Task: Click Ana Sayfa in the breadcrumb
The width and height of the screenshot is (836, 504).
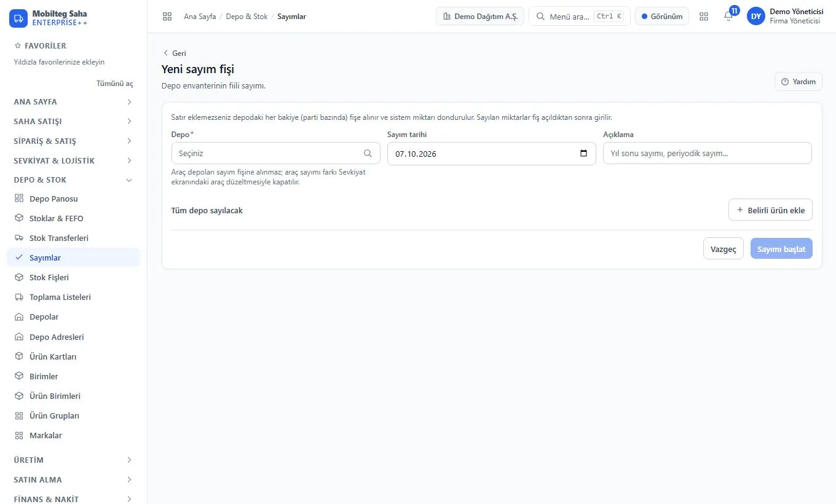Action: (x=200, y=17)
